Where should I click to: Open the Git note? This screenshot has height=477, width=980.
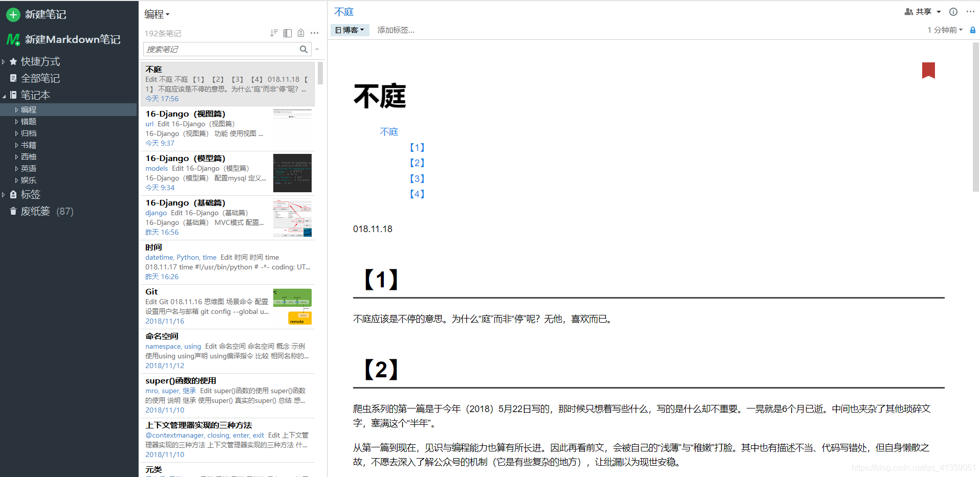click(x=228, y=306)
